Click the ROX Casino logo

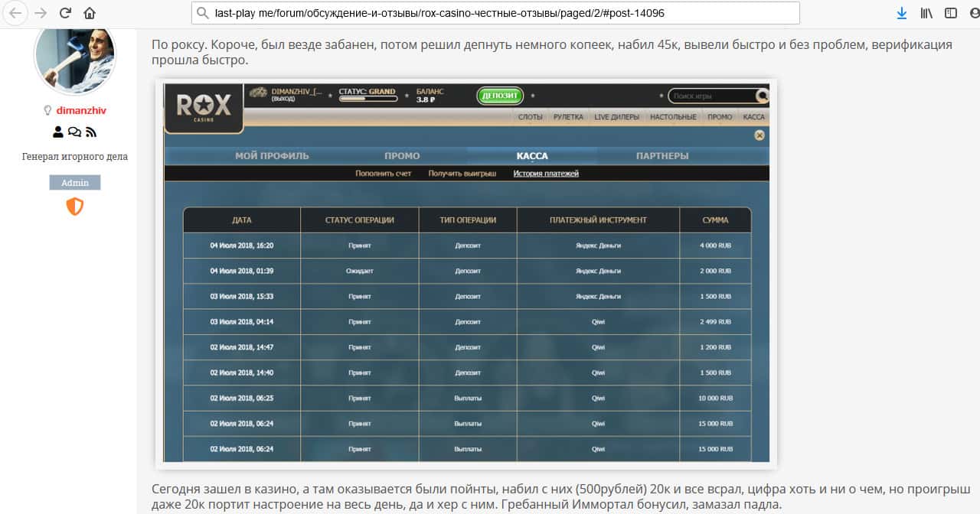coord(204,106)
